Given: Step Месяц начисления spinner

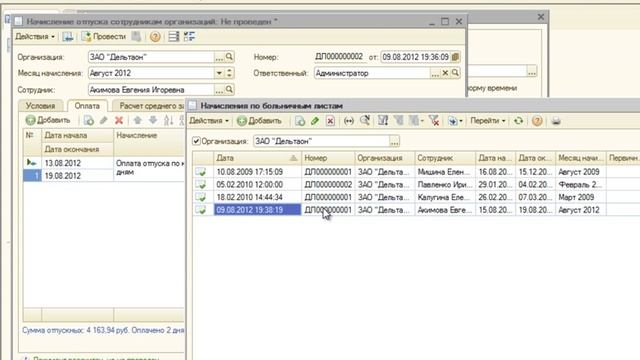Looking at the screenshot, I should point(229,73).
